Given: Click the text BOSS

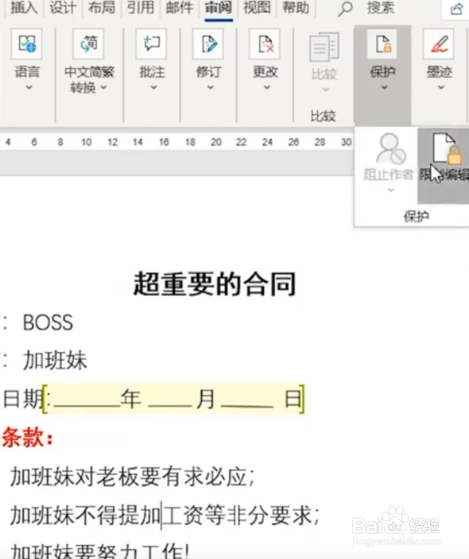Looking at the screenshot, I should tap(48, 323).
